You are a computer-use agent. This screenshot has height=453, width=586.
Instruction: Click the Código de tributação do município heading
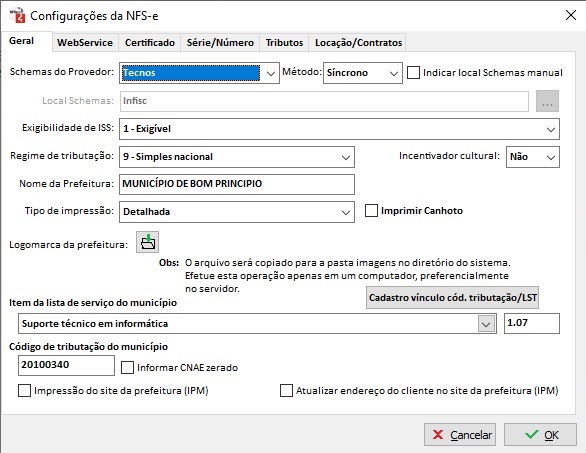click(x=89, y=347)
